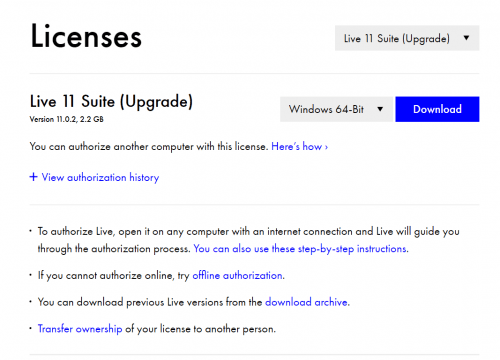Click the Version 11.0.2, 2.2 GB text
Viewport: 500px width, 360px height.
(67, 119)
